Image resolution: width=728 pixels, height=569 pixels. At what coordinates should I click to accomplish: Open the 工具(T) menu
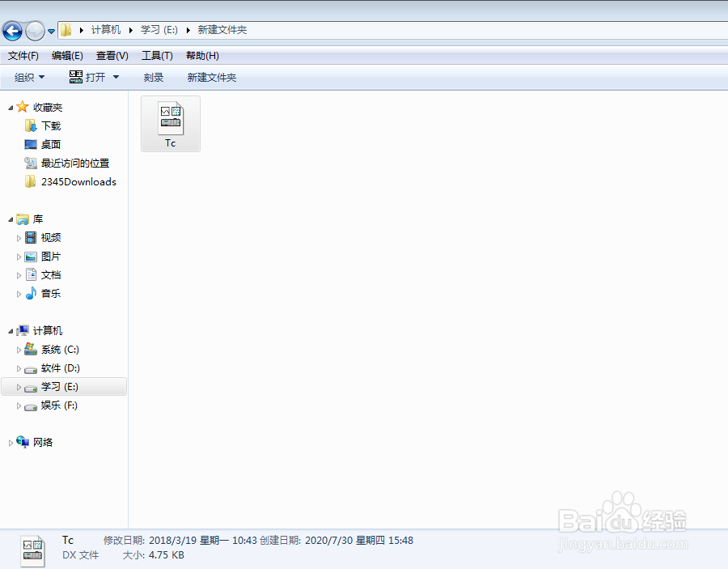pos(157,56)
